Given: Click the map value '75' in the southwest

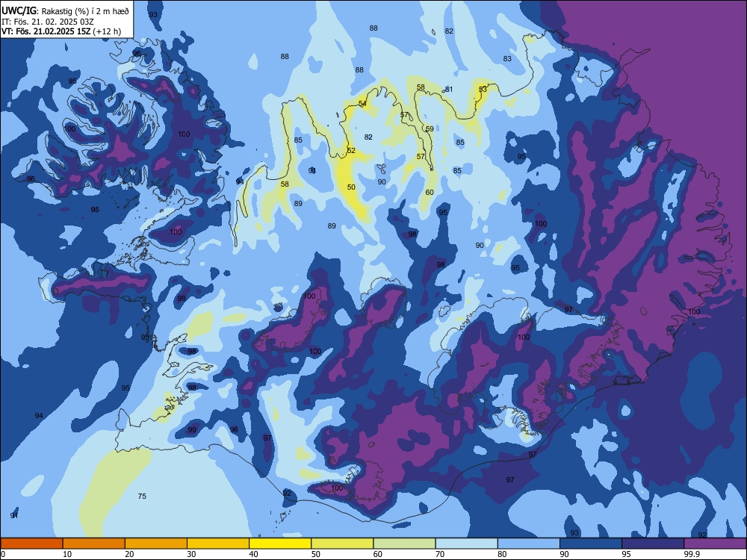Looking at the screenshot, I should coord(142,497).
